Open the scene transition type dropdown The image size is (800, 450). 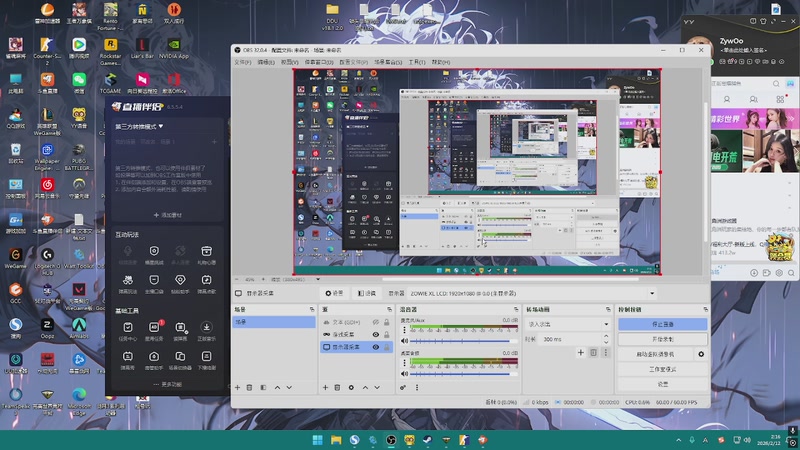click(x=567, y=324)
